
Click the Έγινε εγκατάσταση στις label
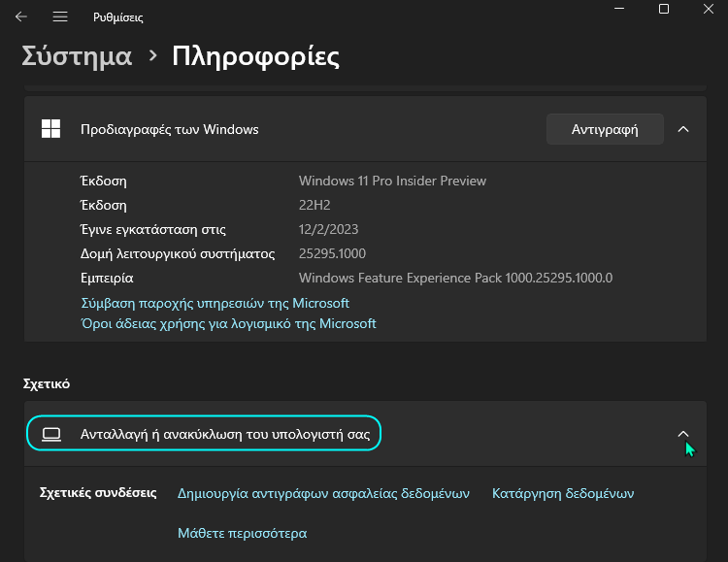(x=152, y=229)
